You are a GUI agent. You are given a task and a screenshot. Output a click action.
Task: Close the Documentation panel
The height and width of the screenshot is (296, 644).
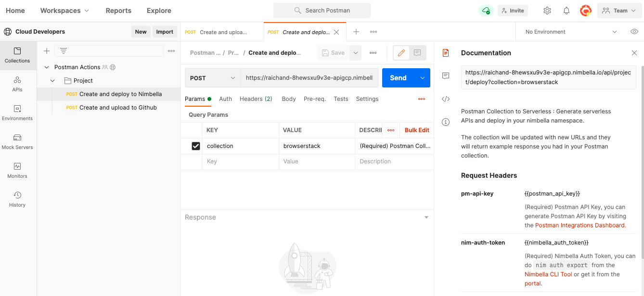point(634,53)
